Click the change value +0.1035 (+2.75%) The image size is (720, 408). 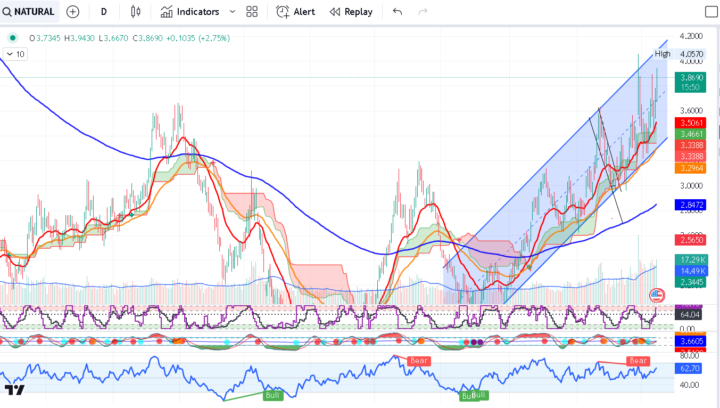pos(198,38)
